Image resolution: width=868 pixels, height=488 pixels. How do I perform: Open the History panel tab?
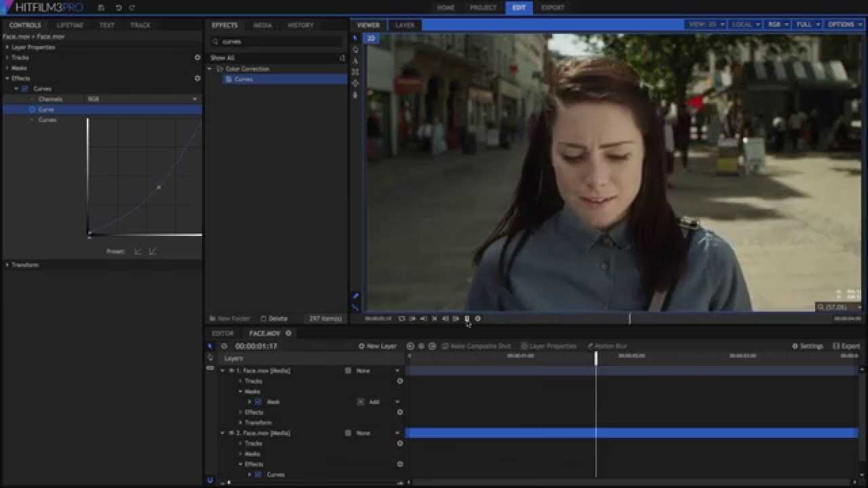(300, 25)
